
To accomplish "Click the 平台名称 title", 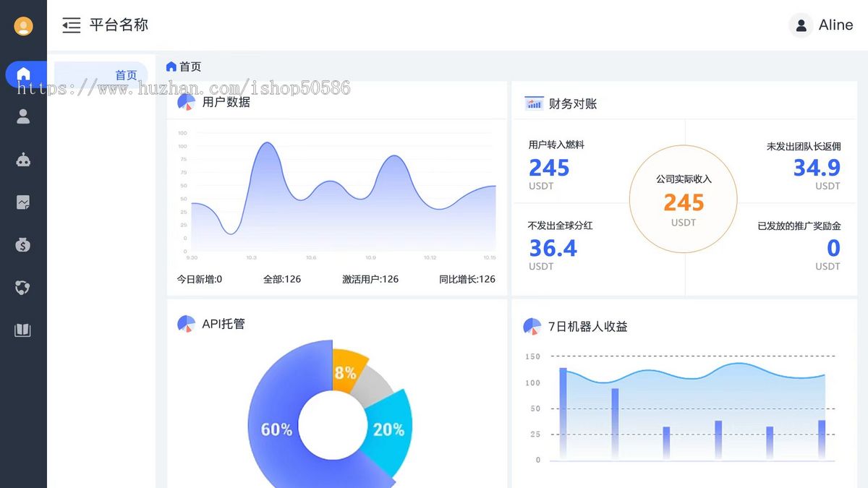I will pos(119,25).
